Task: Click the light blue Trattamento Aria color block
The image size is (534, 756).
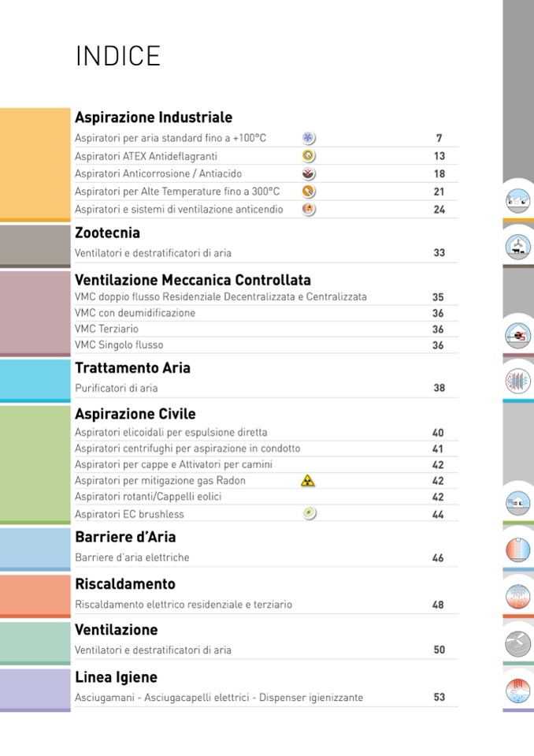Action: [35, 379]
